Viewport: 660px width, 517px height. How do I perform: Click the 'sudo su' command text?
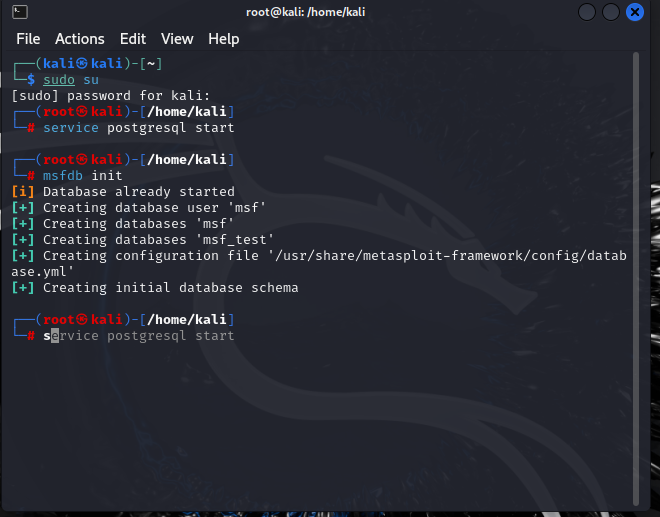coord(71,80)
